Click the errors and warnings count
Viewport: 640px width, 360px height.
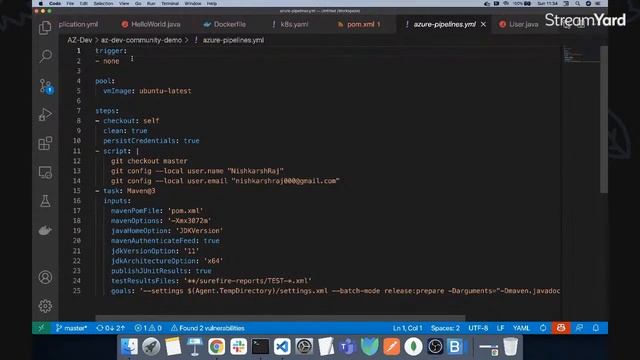tap(148, 328)
